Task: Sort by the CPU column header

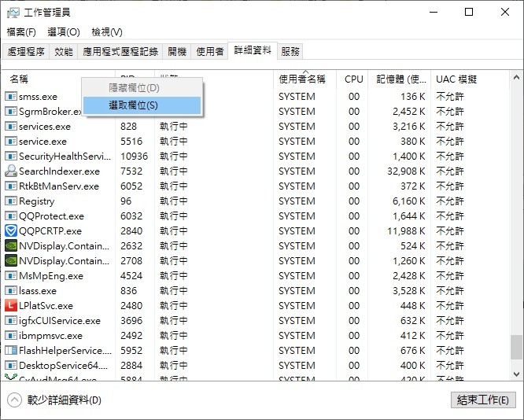Action: point(352,79)
